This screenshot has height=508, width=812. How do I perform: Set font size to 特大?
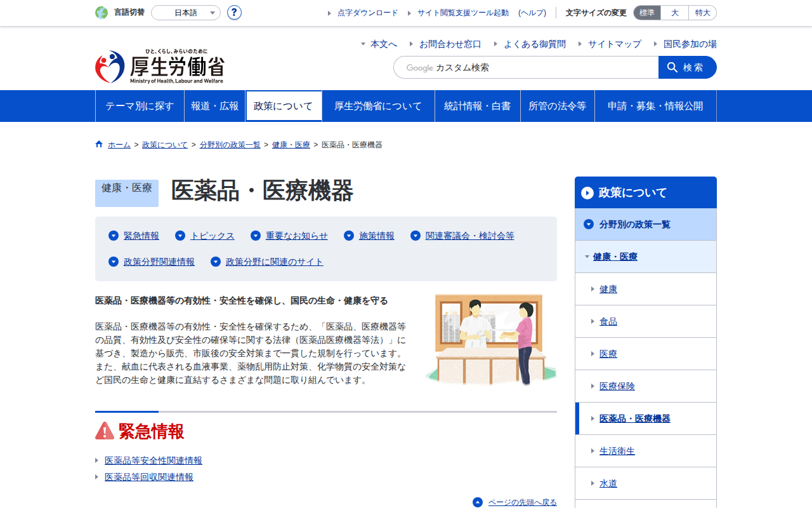(703, 13)
